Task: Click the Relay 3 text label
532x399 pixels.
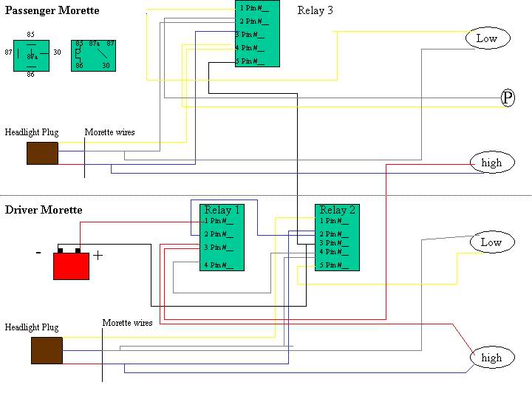Action: click(x=315, y=10)
